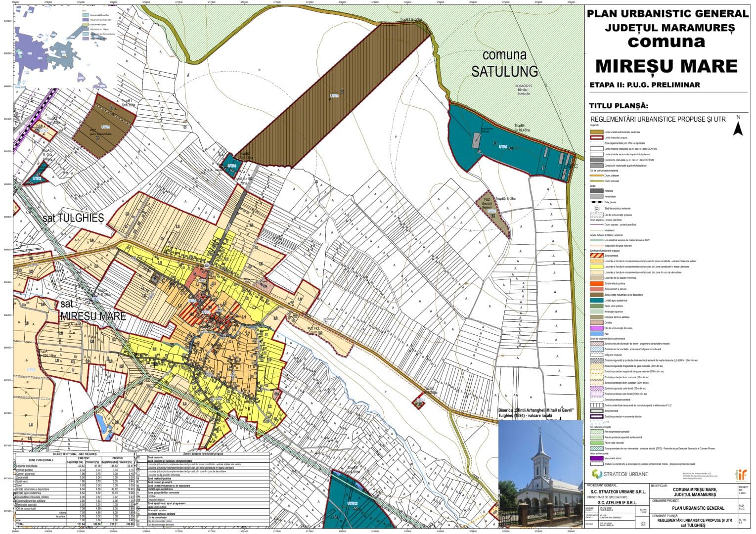756x534 pixels.
Task: Click 'S.C. ATELIER IF S.R.L.' in title block
Action: coord(618,503)
